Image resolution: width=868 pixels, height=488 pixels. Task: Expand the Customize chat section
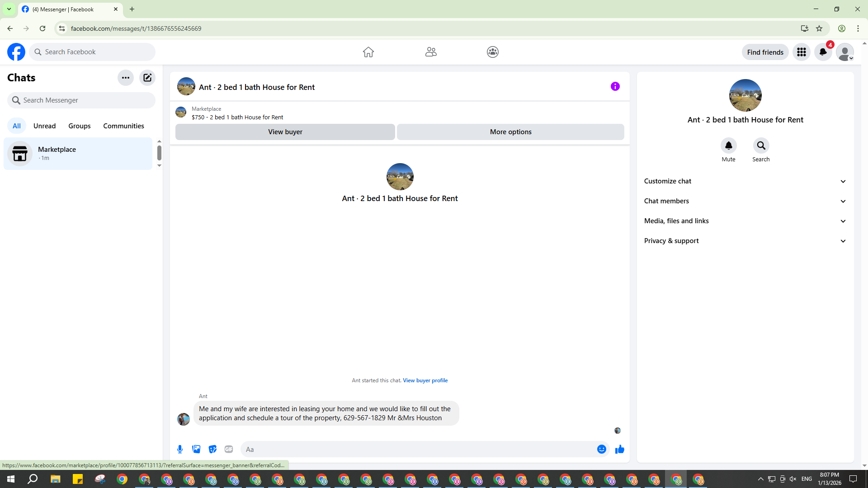(745, 181)
